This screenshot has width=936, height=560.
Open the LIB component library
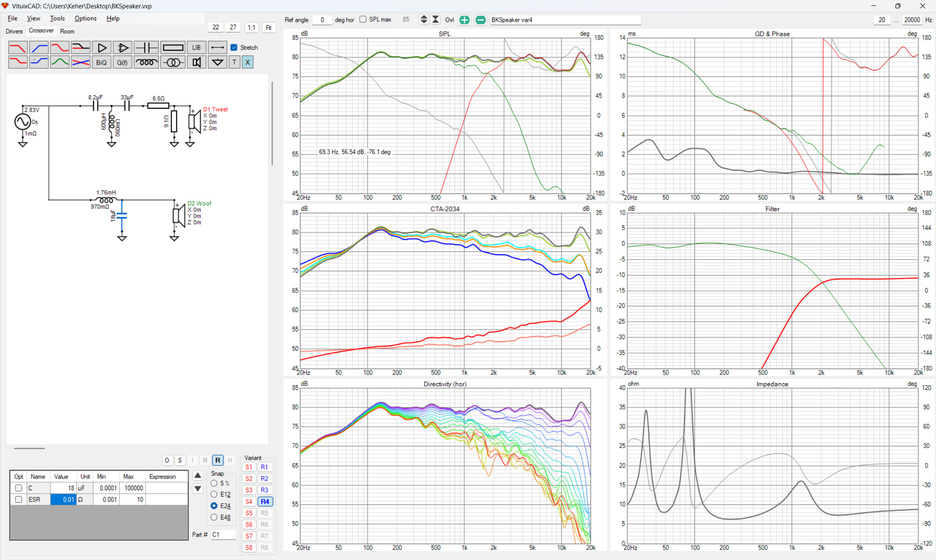pyautogui.click(x=196, y=47)
